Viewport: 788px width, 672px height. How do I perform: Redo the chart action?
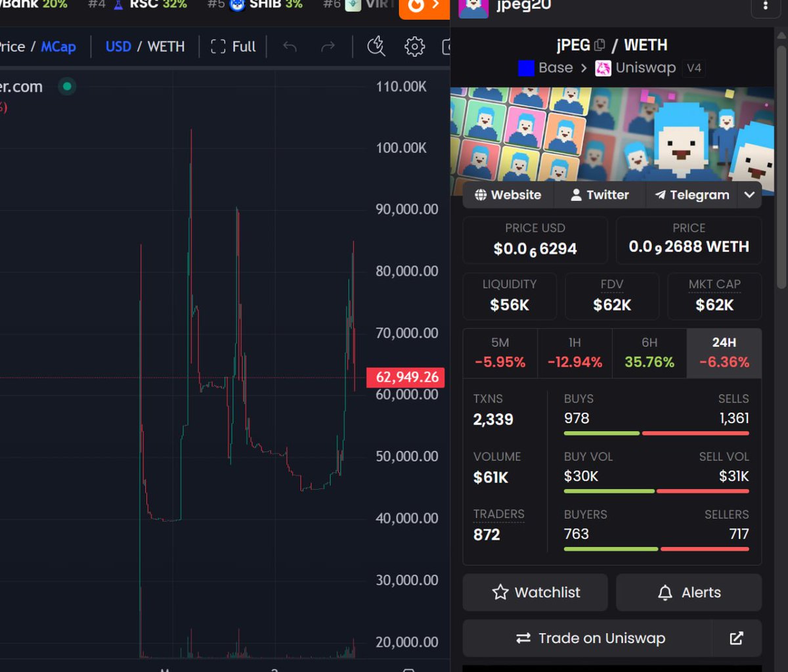[328, 47]
